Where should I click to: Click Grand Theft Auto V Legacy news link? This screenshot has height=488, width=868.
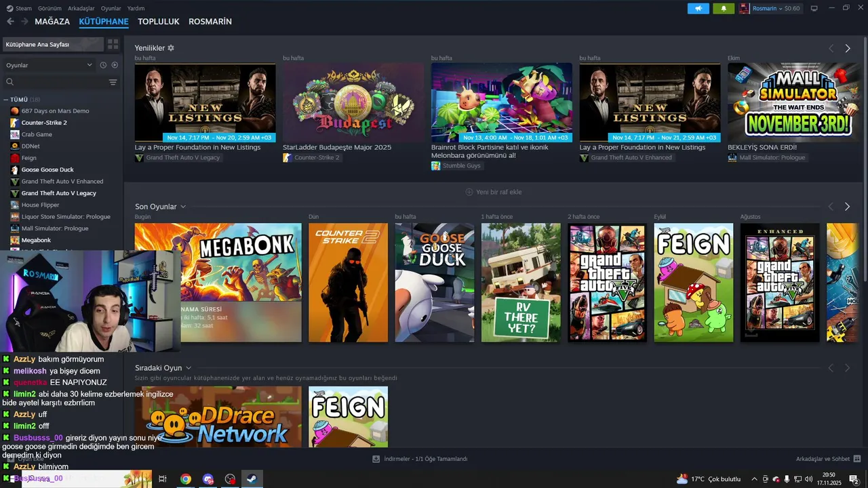pyautogui.click(x=178, y=157)
